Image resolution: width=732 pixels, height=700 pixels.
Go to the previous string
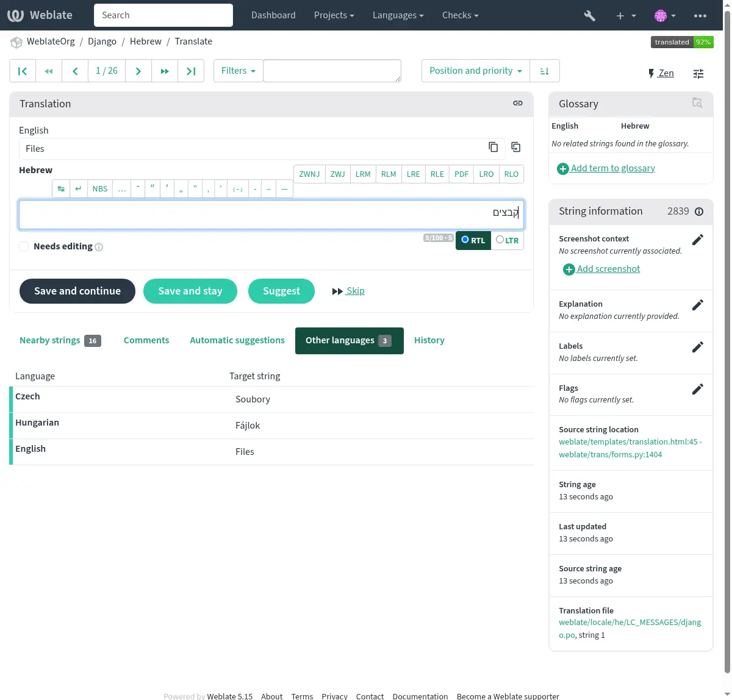pos(75,71)
